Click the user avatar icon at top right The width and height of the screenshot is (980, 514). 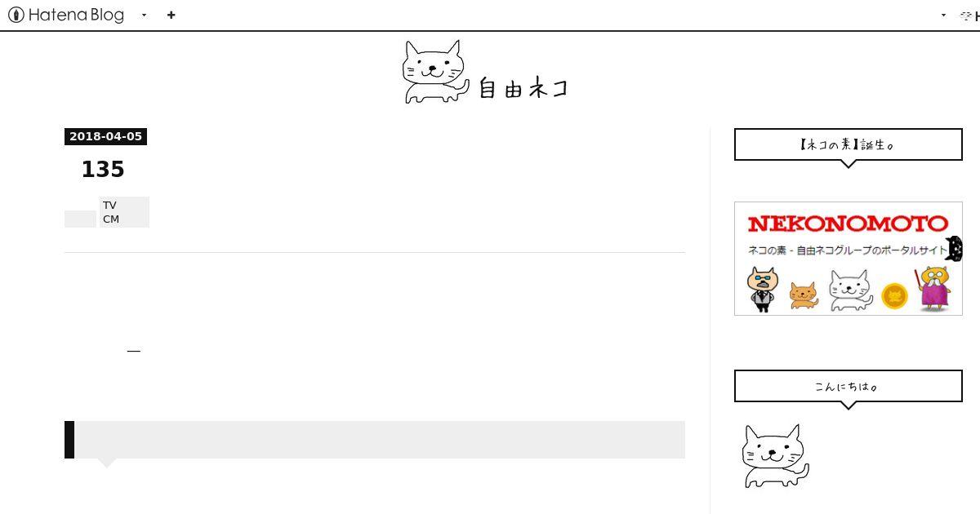tap(967, 15)
